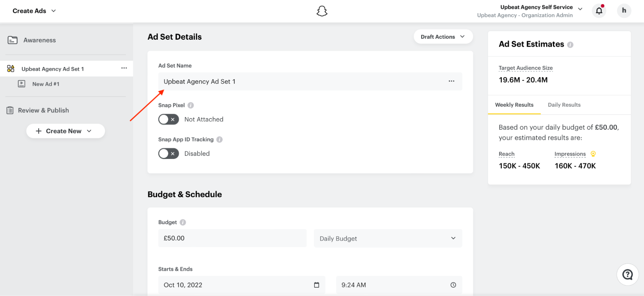644x296 pixels.
Task: Open the notifications bell
Action: pos(599,11)
